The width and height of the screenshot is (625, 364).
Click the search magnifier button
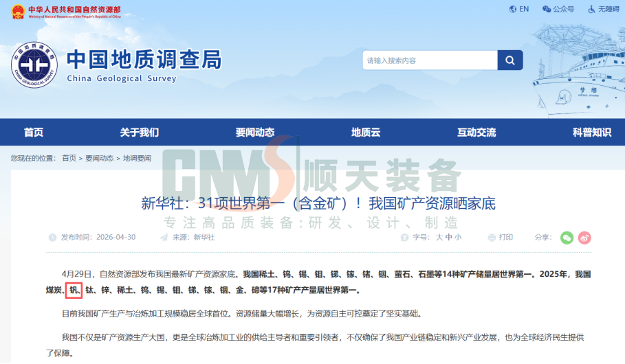click(509, 60)
